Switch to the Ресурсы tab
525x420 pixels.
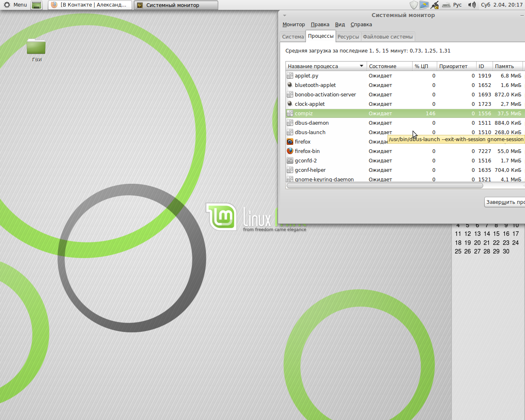pyautogui.click(x=348, y=37)
